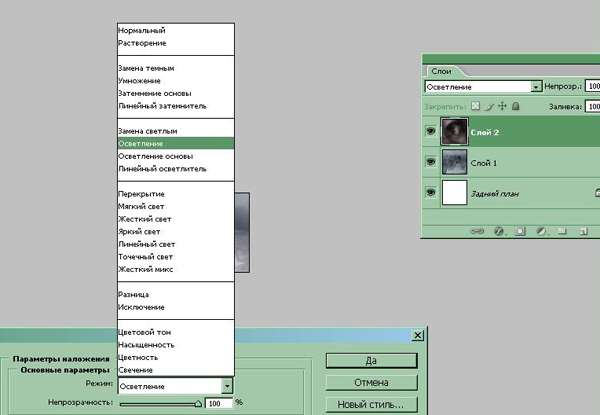Viewport: 600px width, 415px height.
Task: Select Цветность blend mode
Action: (176, 357)
